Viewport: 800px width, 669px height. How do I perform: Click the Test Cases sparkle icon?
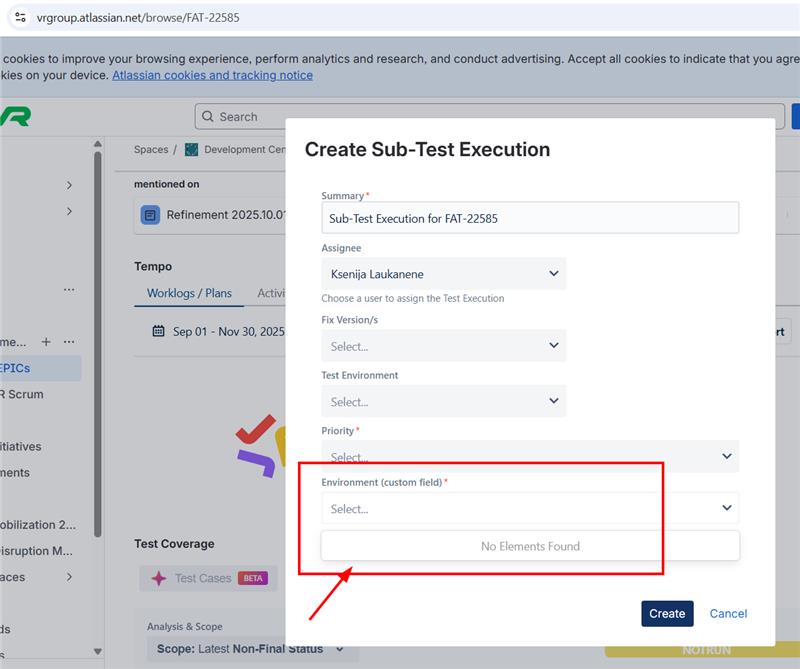(x=158, y=578)
